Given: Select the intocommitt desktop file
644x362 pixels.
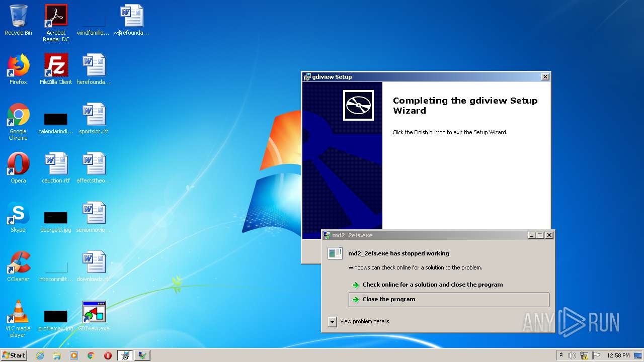Looking at the screenshot, I should [x=56, y=271].
